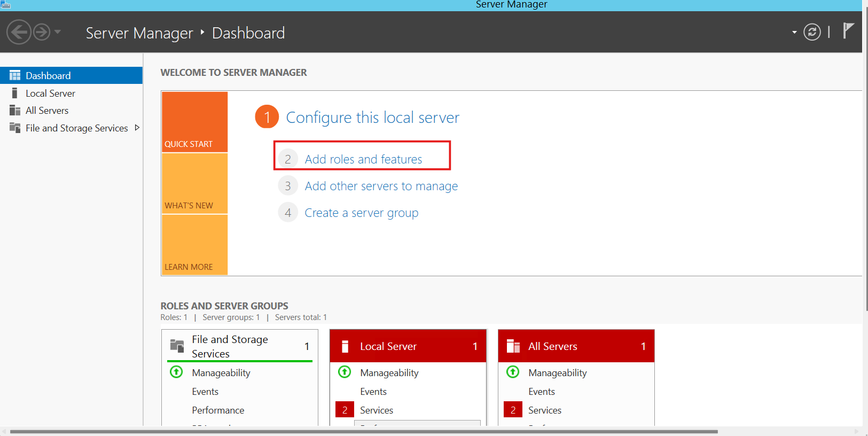Open the All Servers tile header

click(x=576, y=346)
